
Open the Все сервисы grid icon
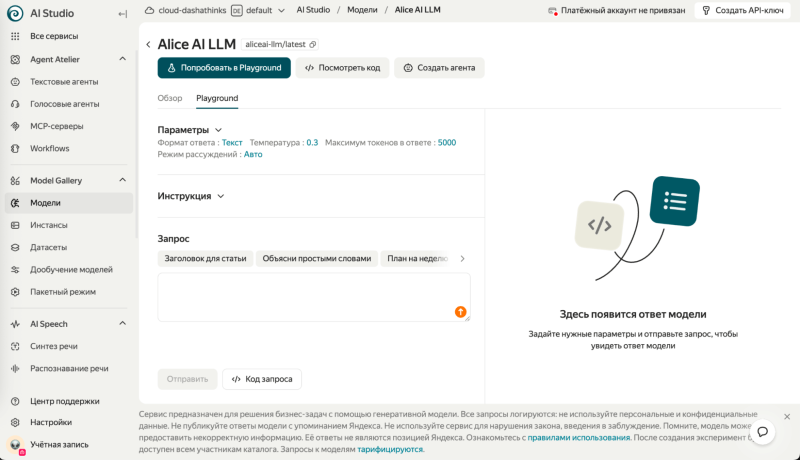15,36
